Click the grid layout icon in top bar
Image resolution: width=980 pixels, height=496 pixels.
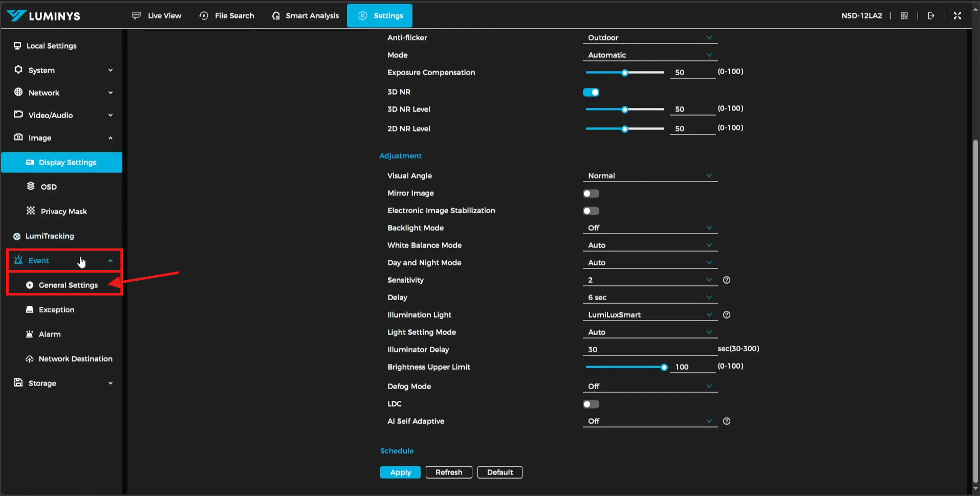coord(904,16)
